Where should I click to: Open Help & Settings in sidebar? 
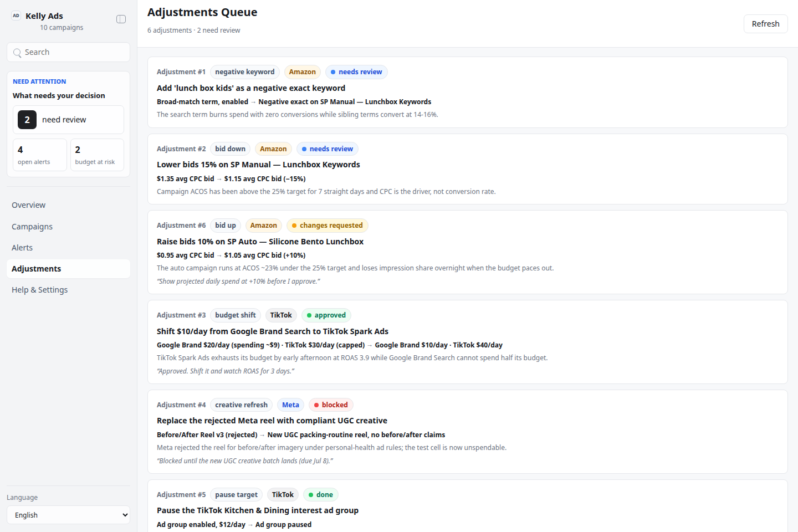pyautogui.click(x=68, y=290)
